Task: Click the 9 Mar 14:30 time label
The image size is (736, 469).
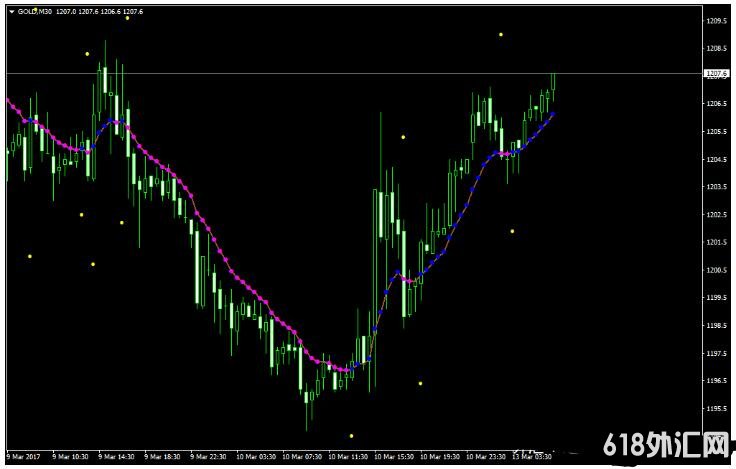Action: click(116, 456)
